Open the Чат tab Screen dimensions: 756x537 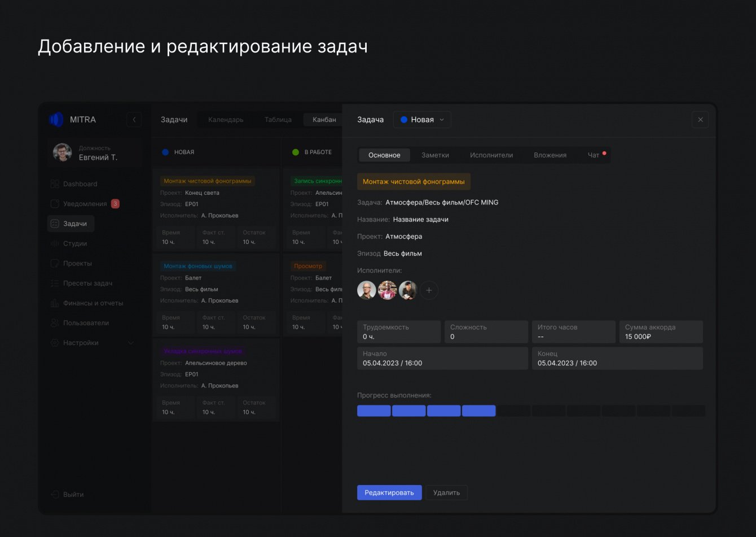594,155
